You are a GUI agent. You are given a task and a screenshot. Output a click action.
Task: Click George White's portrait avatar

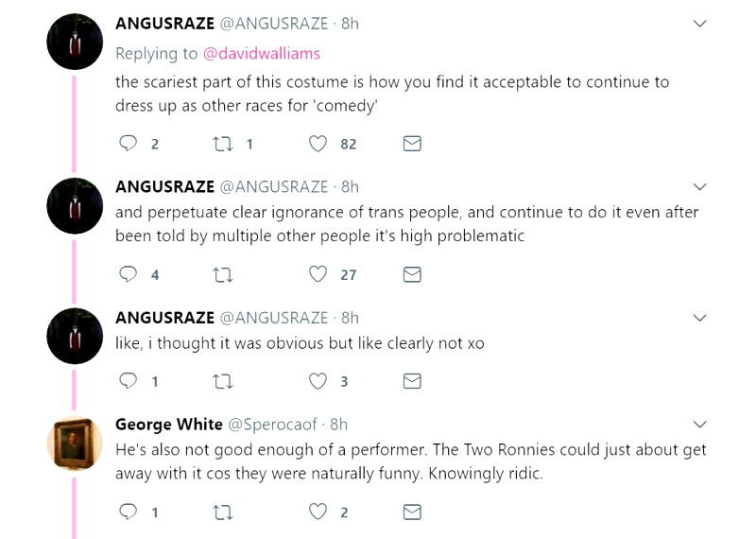[75, 443]
